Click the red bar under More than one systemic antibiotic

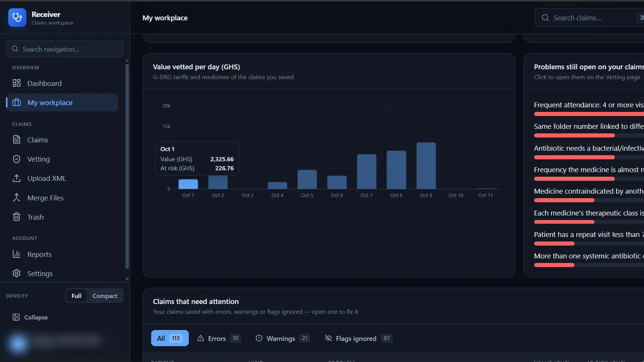tap(554, 265)
